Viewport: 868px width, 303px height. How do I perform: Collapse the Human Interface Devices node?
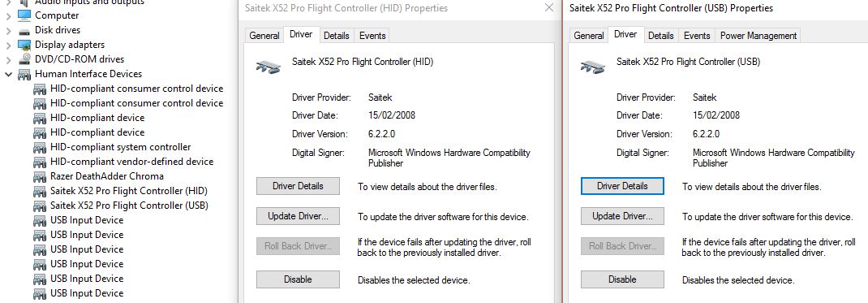[8, 74]
